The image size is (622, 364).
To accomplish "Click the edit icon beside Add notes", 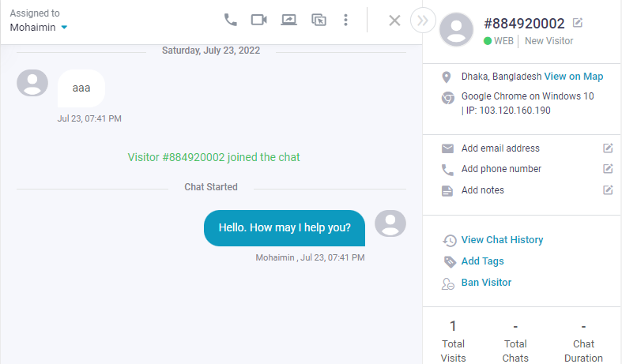I will (608, 190).
